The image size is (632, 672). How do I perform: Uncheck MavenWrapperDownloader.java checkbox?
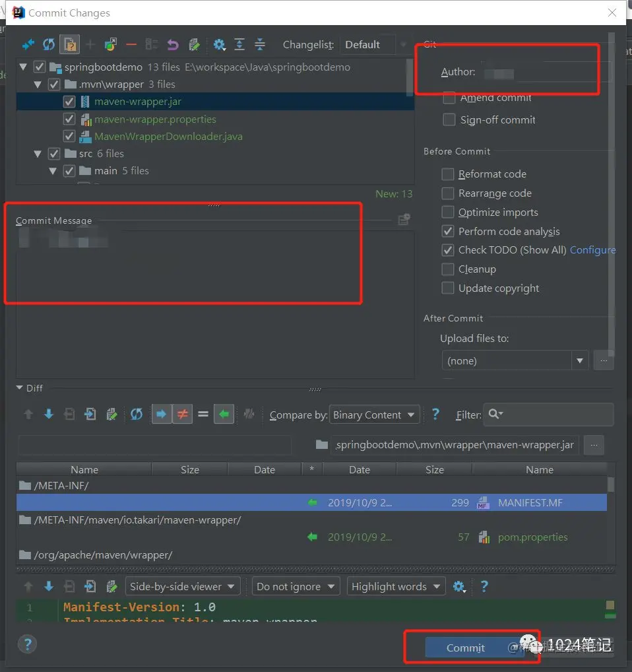point(69,136)
